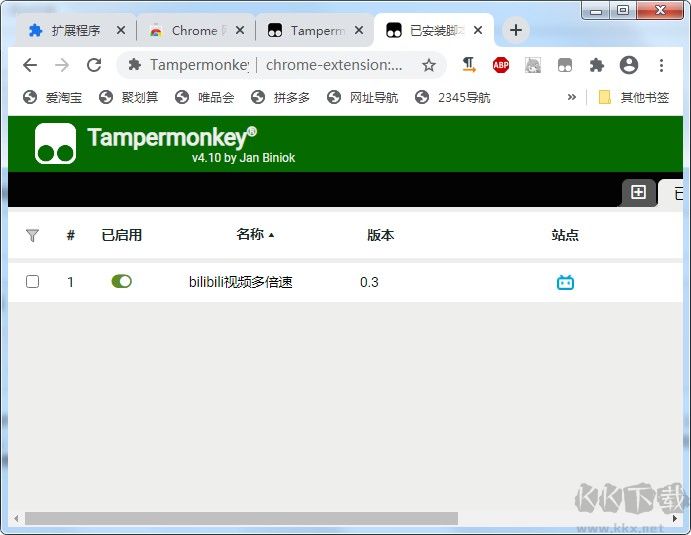Maximize the Chrome window
The height and width of the screenshot is (535, 691).
(x=623, y=11)
